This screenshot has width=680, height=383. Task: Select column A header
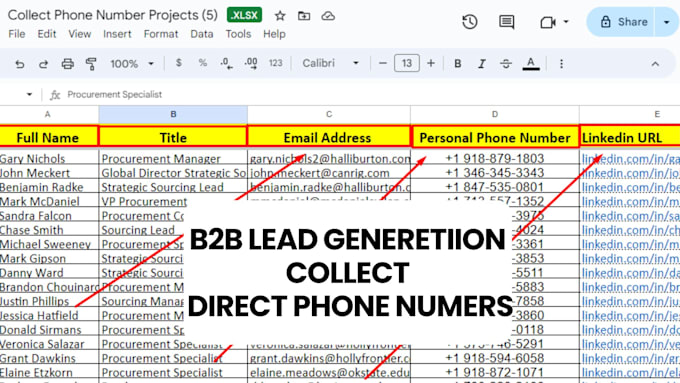[x=48, y=115]
